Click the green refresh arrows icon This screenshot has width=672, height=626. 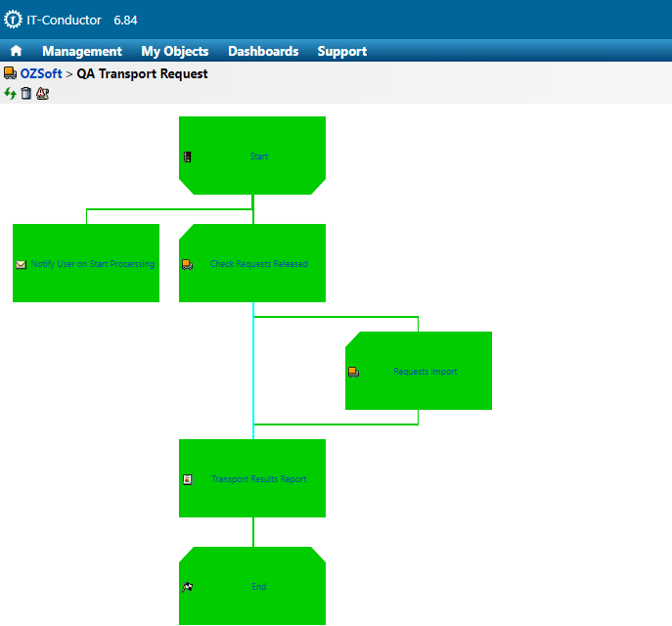[x=10, y=93]
